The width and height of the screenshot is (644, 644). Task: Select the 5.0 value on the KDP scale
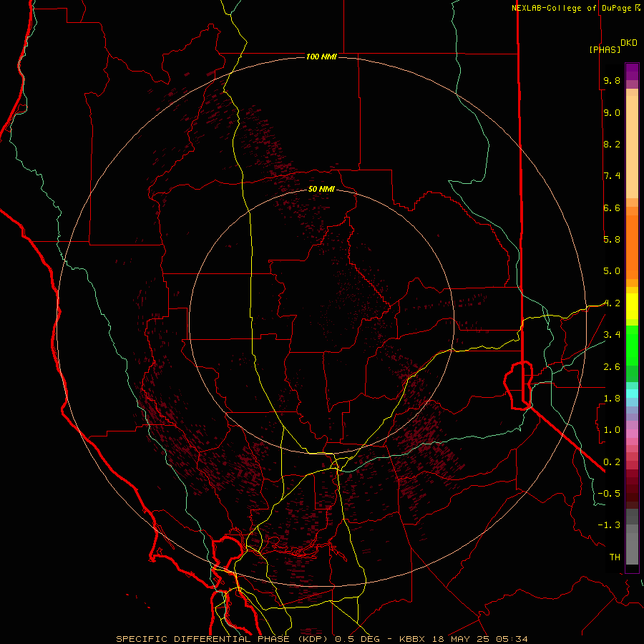coord(612,271)
